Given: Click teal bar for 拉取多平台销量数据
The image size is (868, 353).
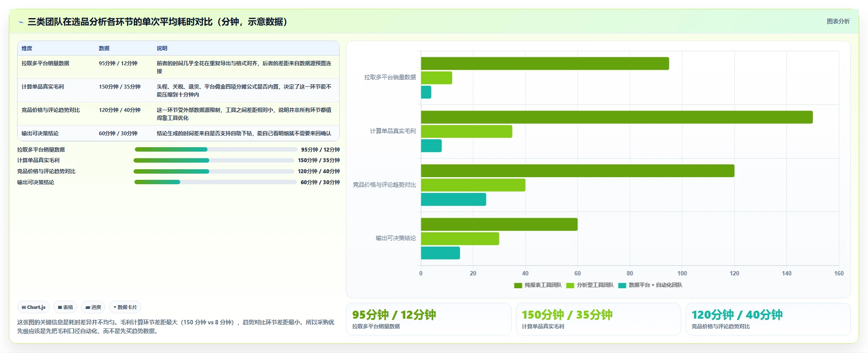Looking at the screenshot, I should pyautogui.click(x=426, y=92).
